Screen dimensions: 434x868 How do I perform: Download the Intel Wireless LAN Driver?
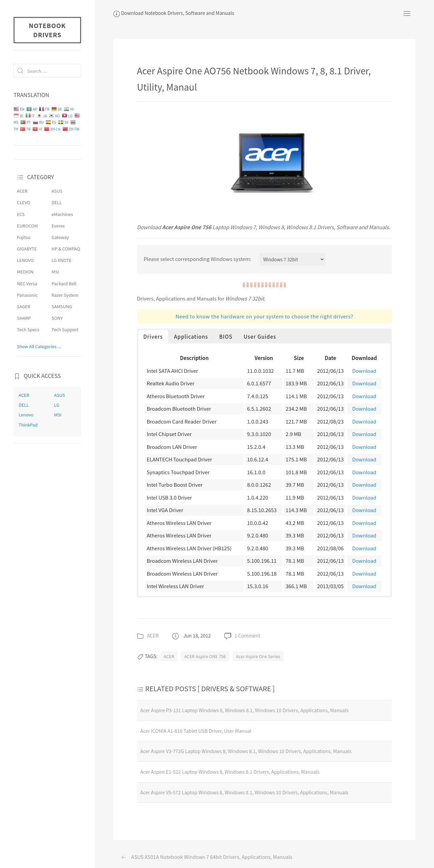click(x=364, y=586)
